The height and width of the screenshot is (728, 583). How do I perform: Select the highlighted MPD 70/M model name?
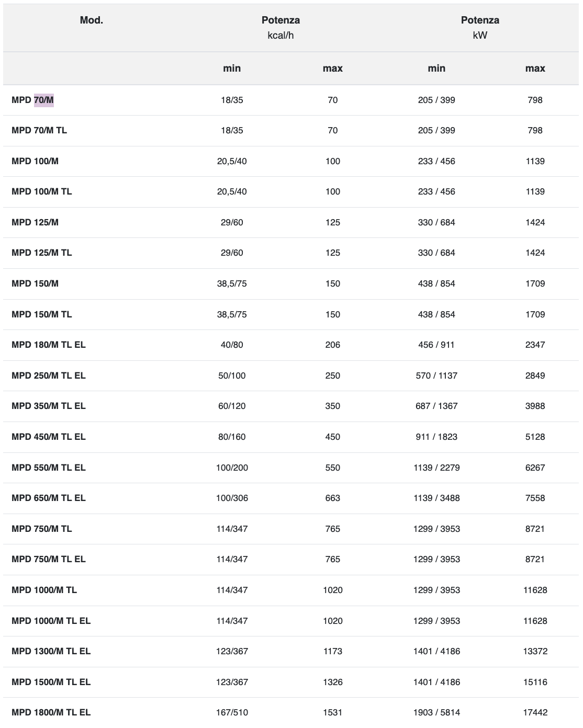[x=32, y=100]
